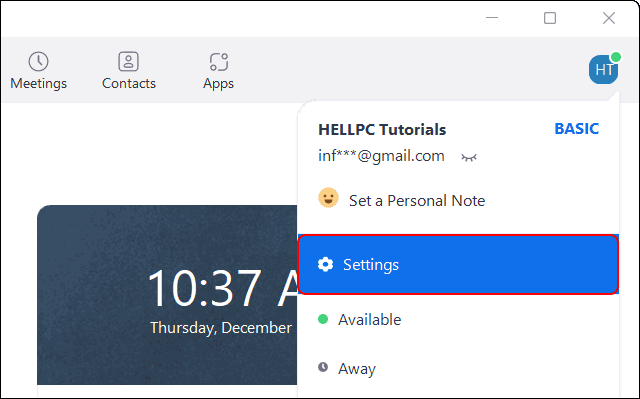This screenshot has width=640, height=399.
Task: Toggle email visibility with the eye icon
Action: point(469,157)
